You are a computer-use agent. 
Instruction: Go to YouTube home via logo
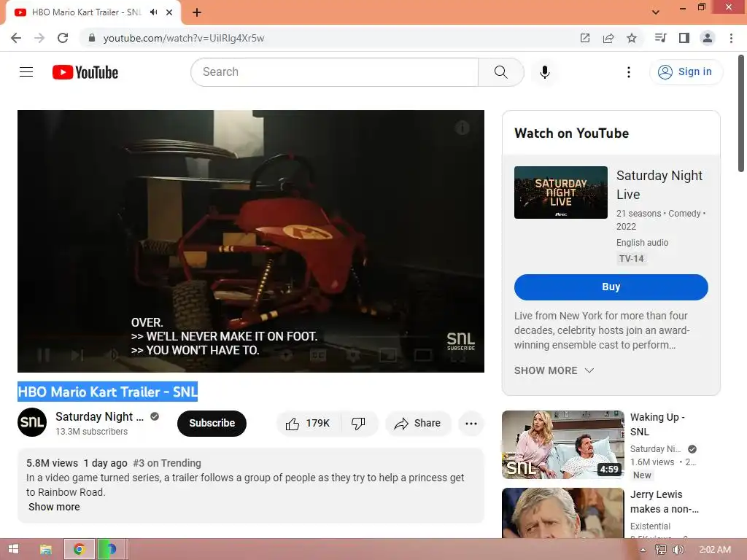click(x=85, y=72)
